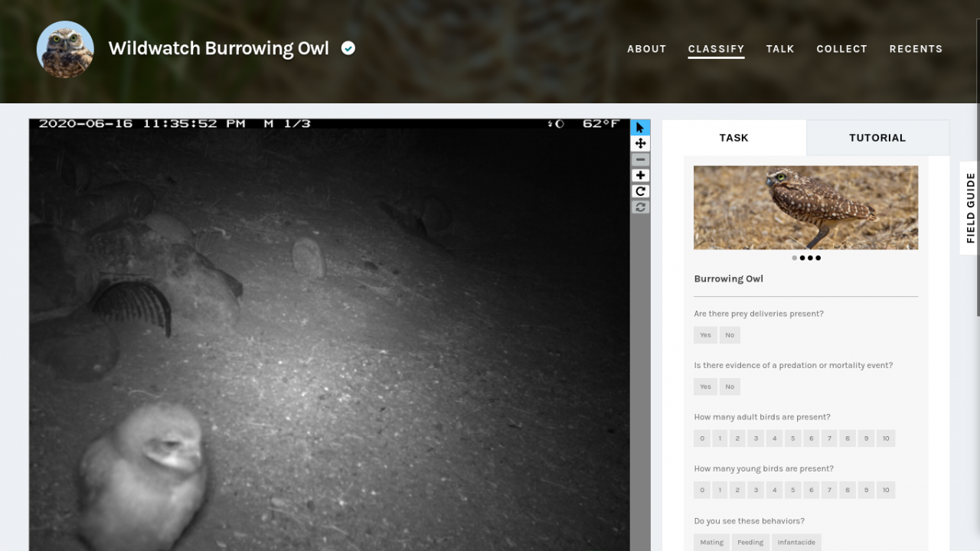Select 10 young birds present
This screenshot has height=551, width=980.
[x=886, y=490]
